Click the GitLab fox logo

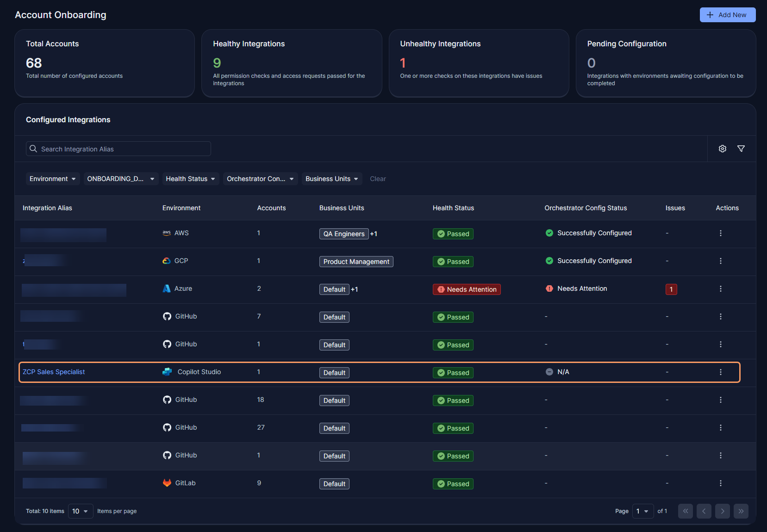point(167,483)
